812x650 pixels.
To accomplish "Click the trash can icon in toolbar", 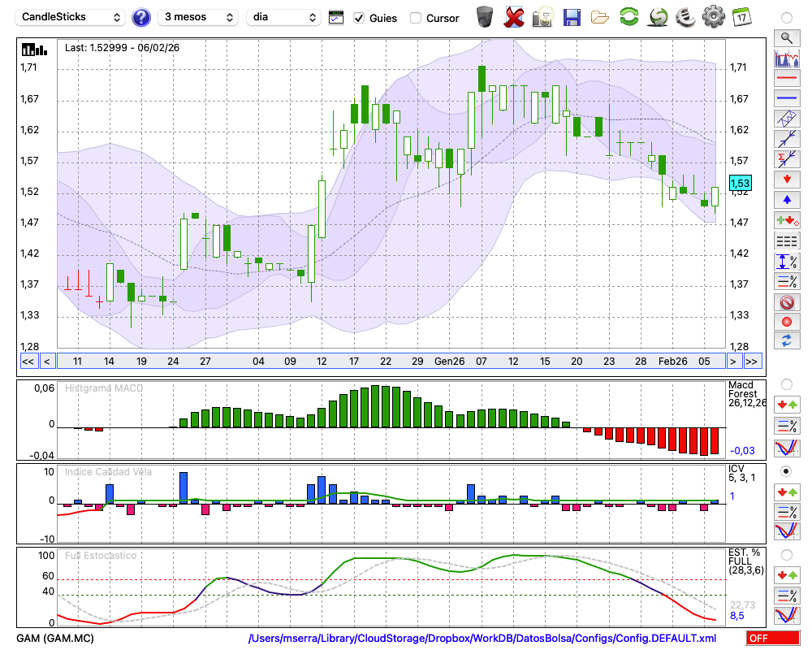I will point(485,16).
